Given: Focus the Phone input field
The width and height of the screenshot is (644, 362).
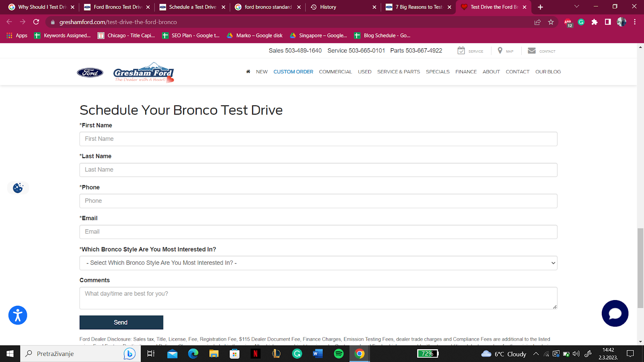Looking at the screenshot, I should (x=318, y=201).
